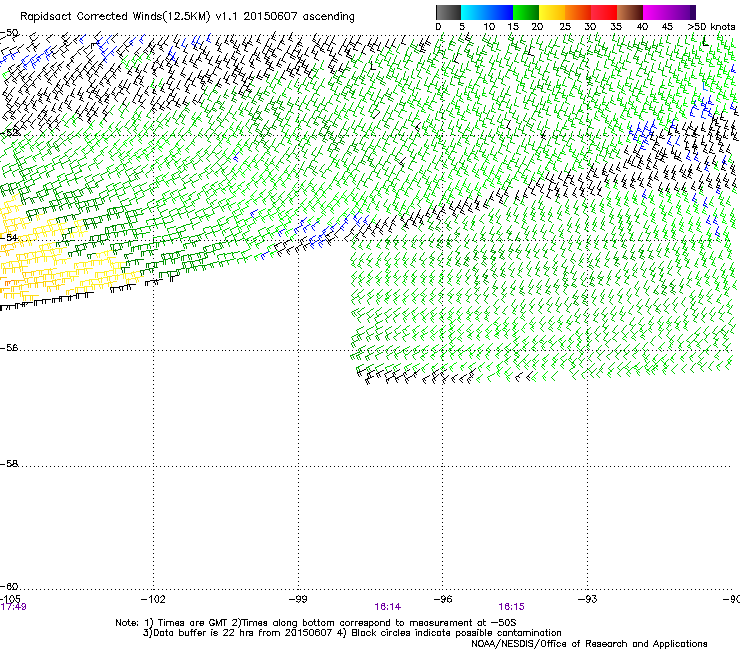This screenshot has height=650, width=740.
Task: Click the brown 35-40 knots legend swatch
Action: click(630, 12)
